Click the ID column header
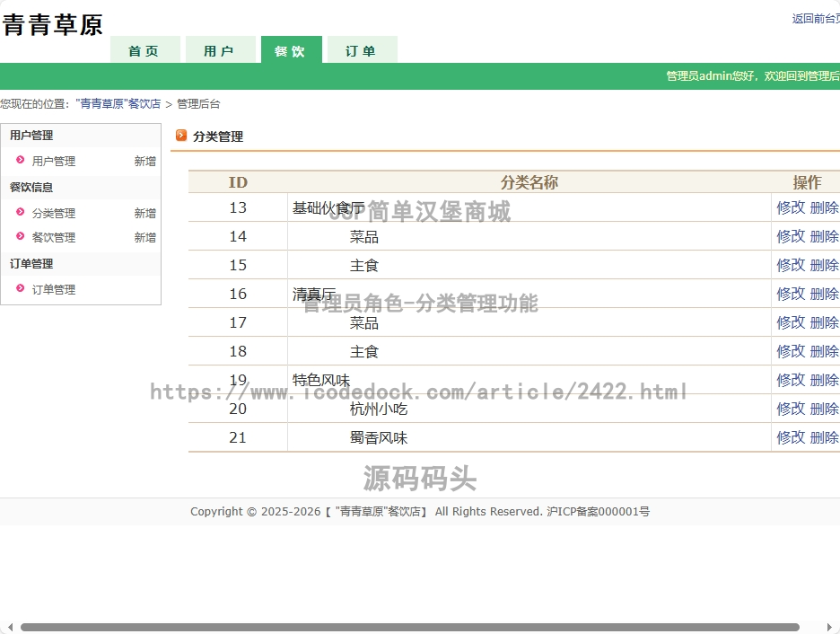 pyautogui.click(x=238, y=182)
